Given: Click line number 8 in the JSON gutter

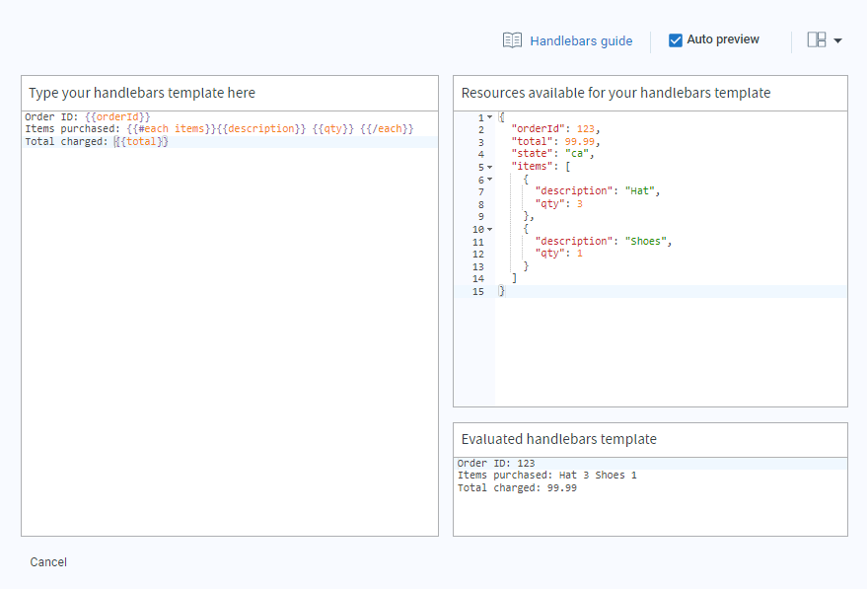Looking at the screenshot, I should pyautogui.click(x=481, y=205).
